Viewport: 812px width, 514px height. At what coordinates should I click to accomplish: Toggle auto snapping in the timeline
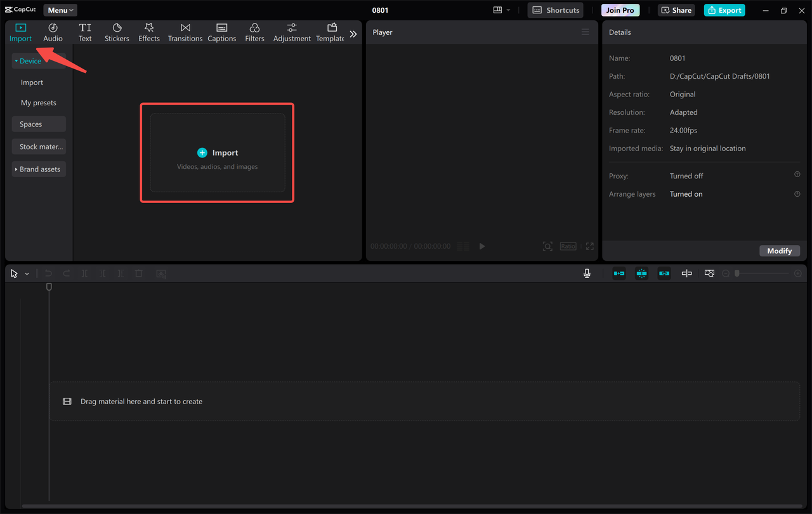(641, 273)
